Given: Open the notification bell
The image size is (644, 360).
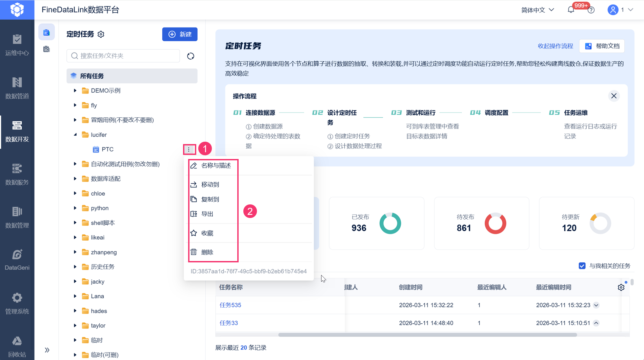Looking at the screenshot, I should 571,10.
